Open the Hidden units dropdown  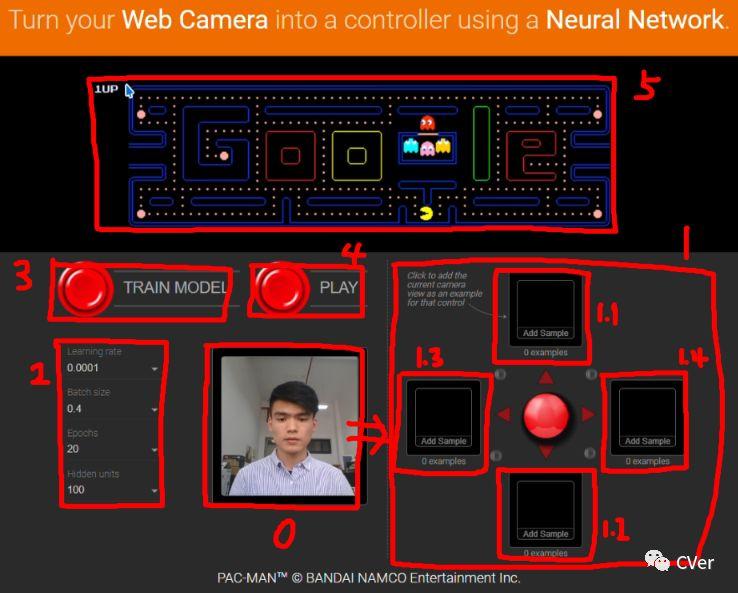112,489
